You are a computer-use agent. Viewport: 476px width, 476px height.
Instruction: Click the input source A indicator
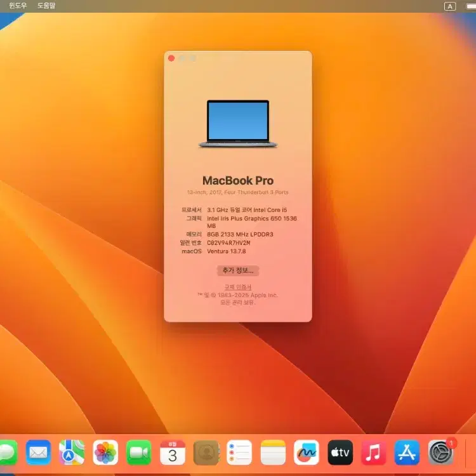(x=450, y=6)
